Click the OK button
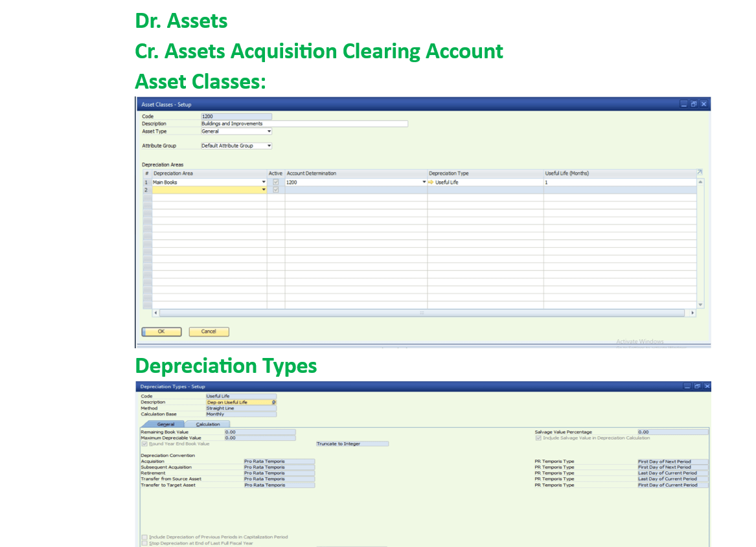This screenshot has width=756, height=547. coord(161,331)
